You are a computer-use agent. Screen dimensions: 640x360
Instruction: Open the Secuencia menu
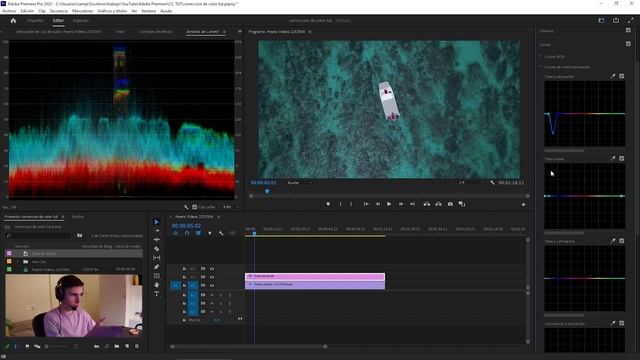59,11
